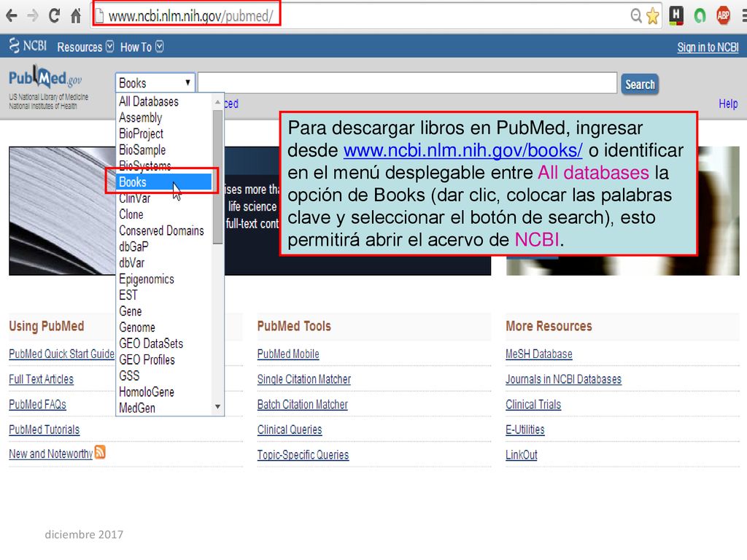
Task: Click Sign in to NCBI
Action: [708, 47]
